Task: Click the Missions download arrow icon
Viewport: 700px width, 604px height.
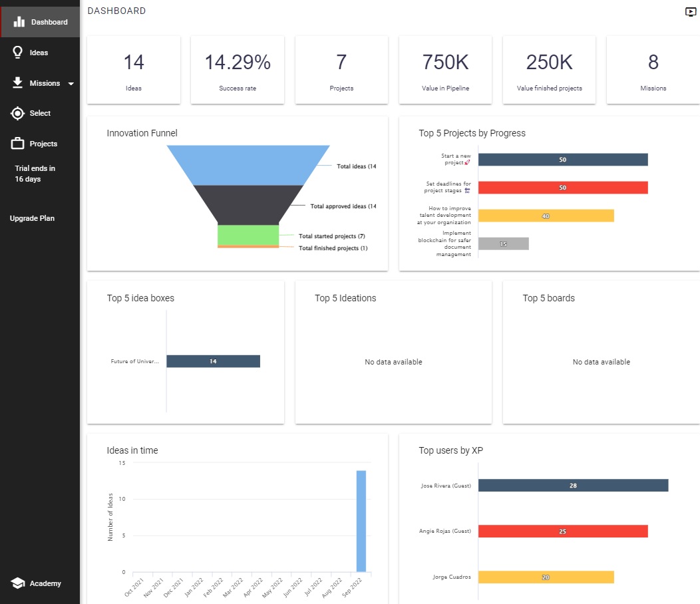Action: pos(18,83)
